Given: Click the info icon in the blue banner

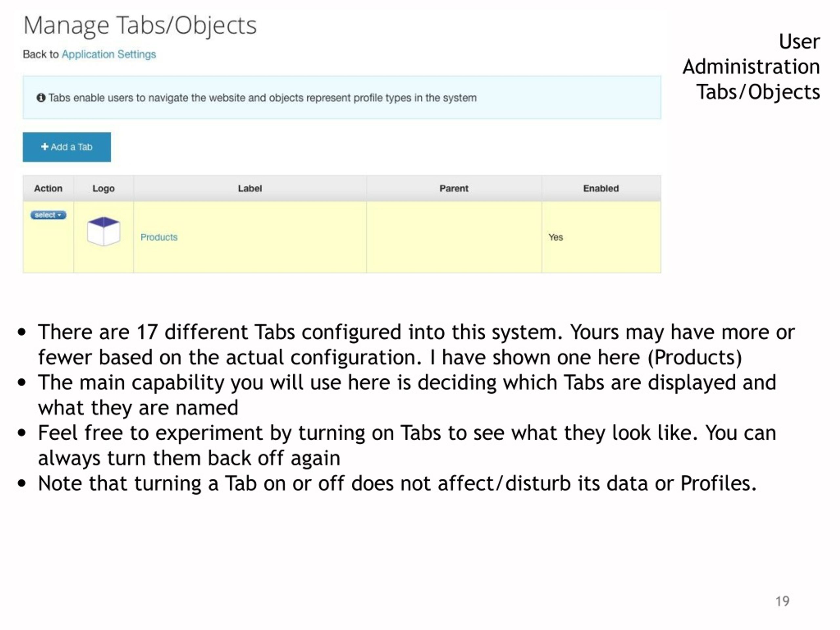Looking at the screenshot, I should click(x=41, y=97).
